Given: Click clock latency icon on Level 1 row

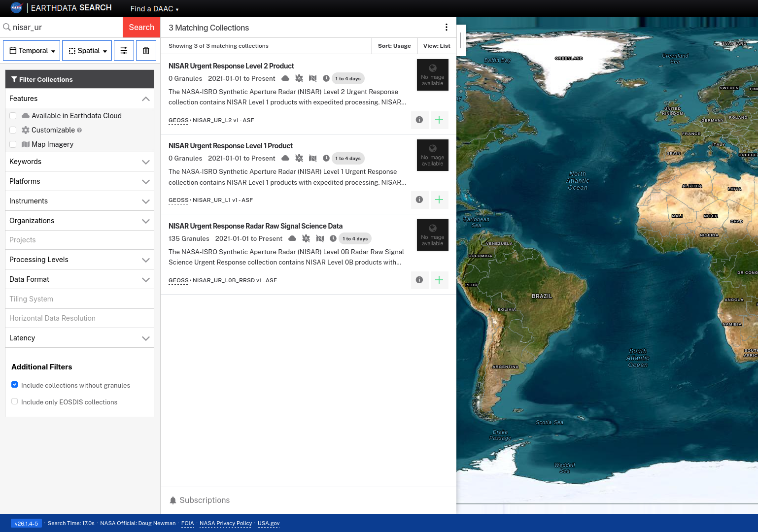Looking at the screenshot, I should [326, 158].
